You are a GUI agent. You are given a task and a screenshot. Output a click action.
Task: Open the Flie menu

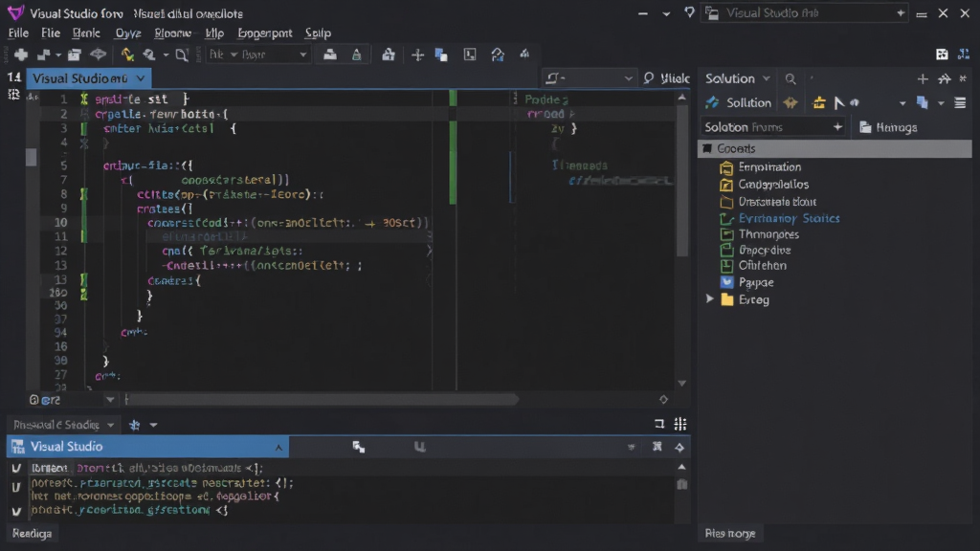[x=51, y=33]
